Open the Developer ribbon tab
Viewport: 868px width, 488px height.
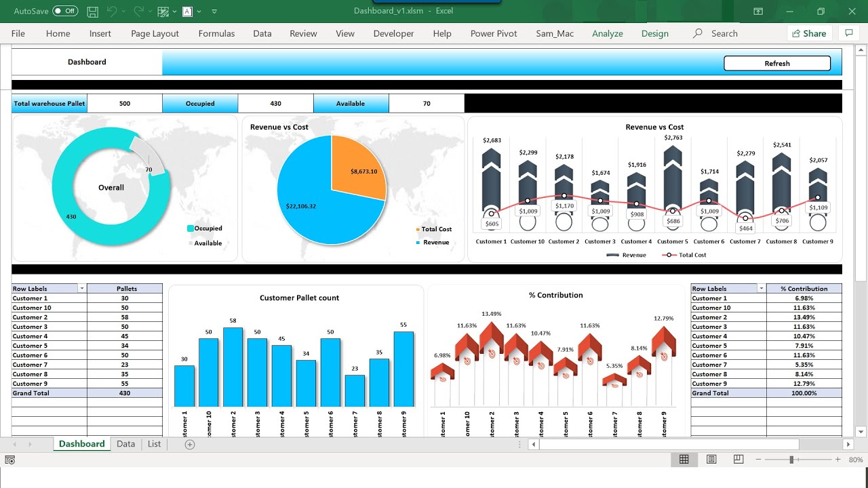tap(393, 33)
